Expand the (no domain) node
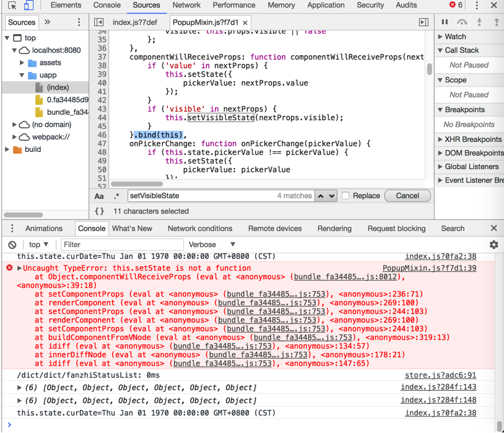Screen dimensions: 504x433 pos(14,125)
